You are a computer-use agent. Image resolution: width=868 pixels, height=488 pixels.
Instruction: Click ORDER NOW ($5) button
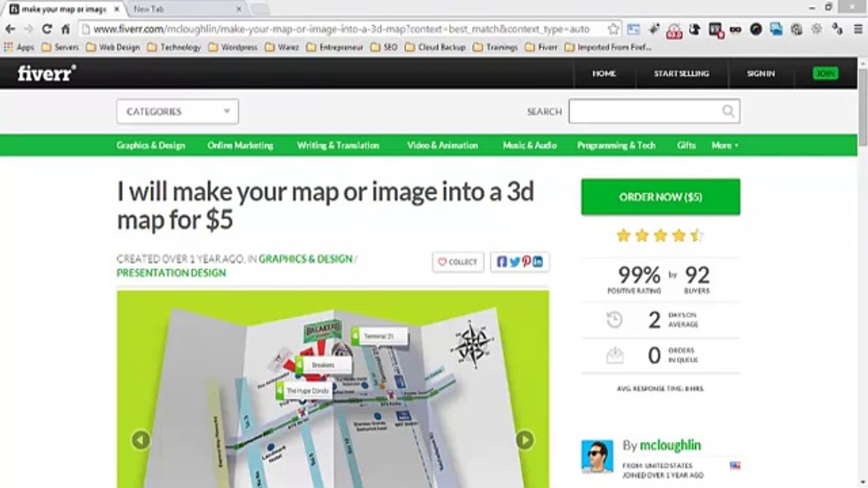click(x=660, y=197)
